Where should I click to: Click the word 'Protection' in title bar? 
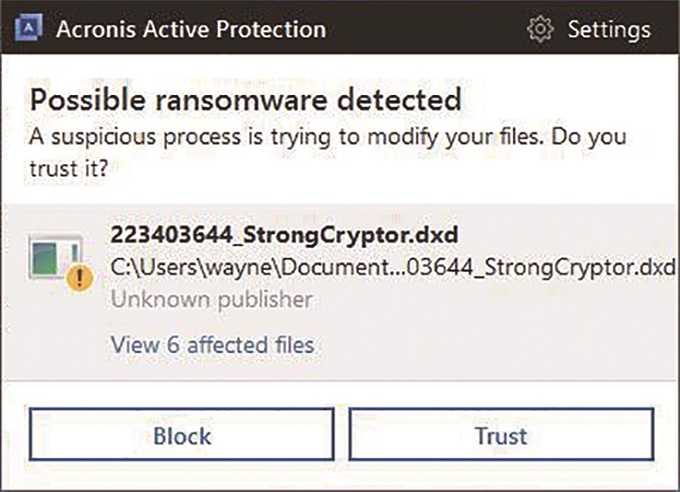[x=271, y=30]
